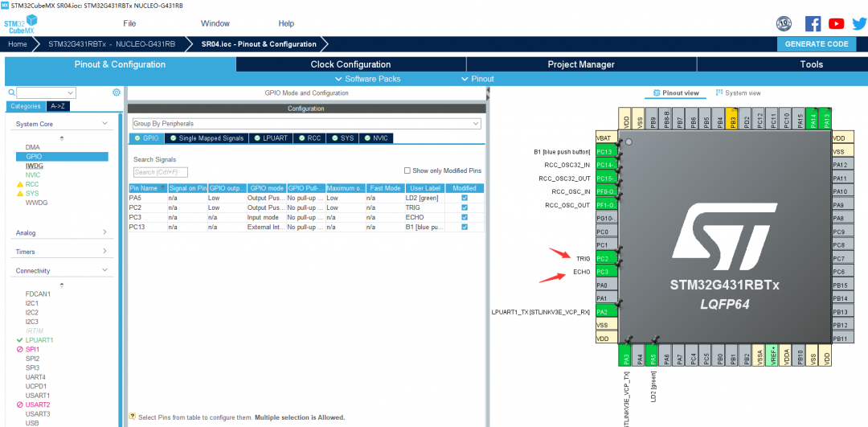Screen dimensions: 868x427
Task: Click pin PC3 on the chip
Action: coord(607,272)
